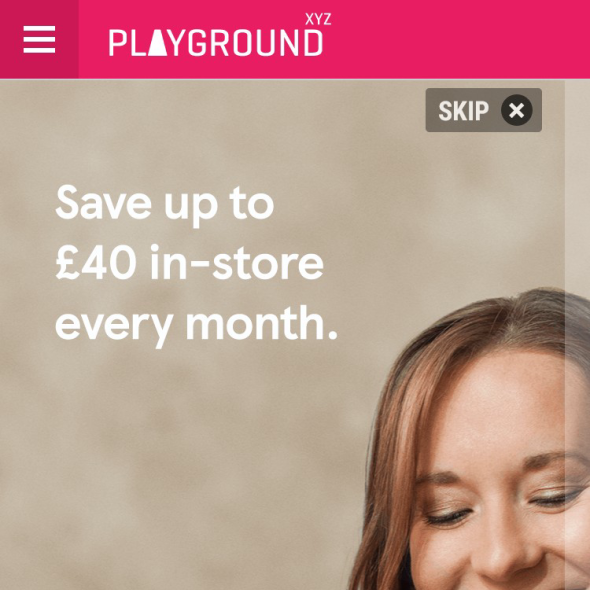Click the 'every month.' text line
The image size is (590, 590).
click(x=196, y=326)
